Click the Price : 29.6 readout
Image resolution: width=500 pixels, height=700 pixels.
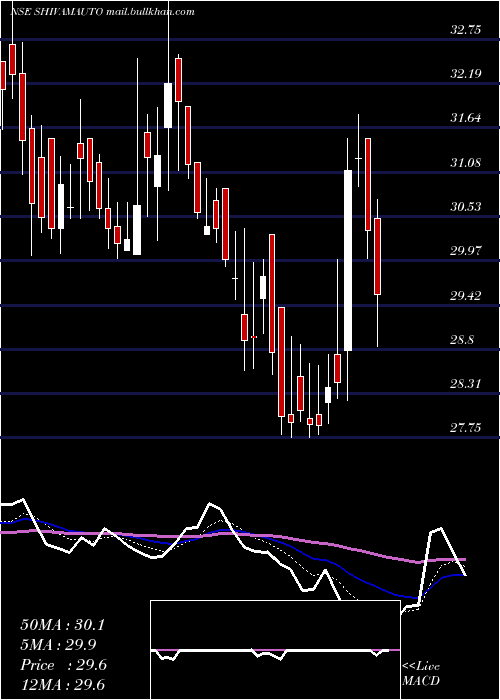pos(63,665)
